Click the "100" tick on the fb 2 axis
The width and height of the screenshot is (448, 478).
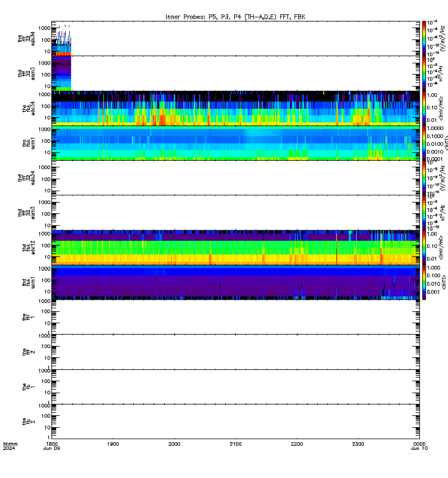pyautogui.click(x=46, y=416)
